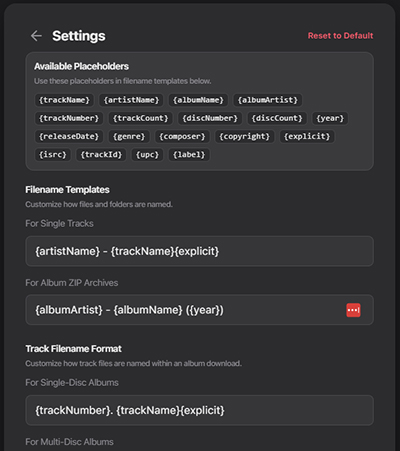The height and width of the screenshot is (451, 400).
Task: Focus the For Single Tracks template field
Action: coord(199,251)
